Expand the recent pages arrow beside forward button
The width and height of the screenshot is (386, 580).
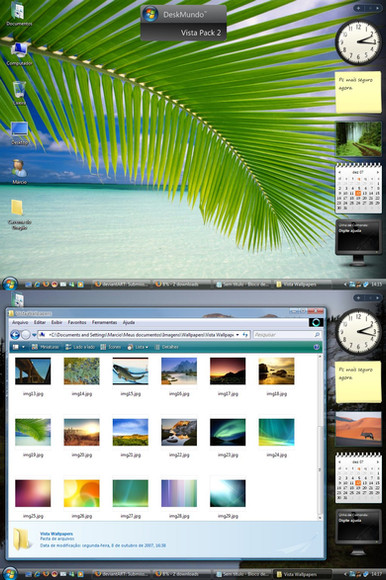click(34, 335)
